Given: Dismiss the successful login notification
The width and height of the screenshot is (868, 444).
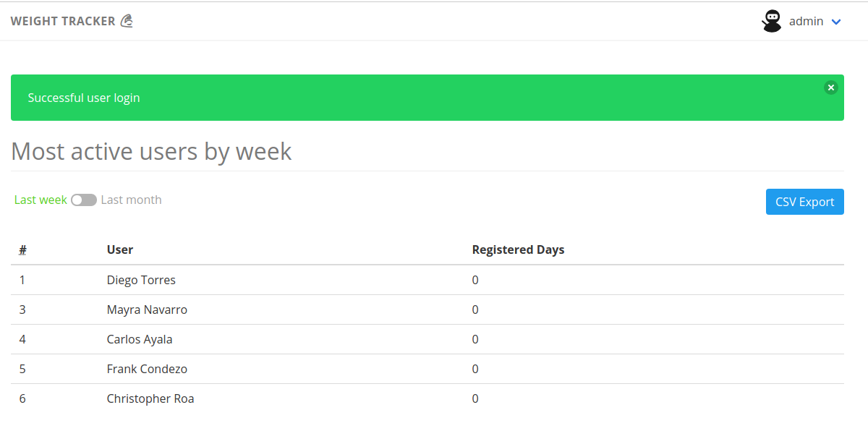Looking at the screenshot, I should 831,87.
